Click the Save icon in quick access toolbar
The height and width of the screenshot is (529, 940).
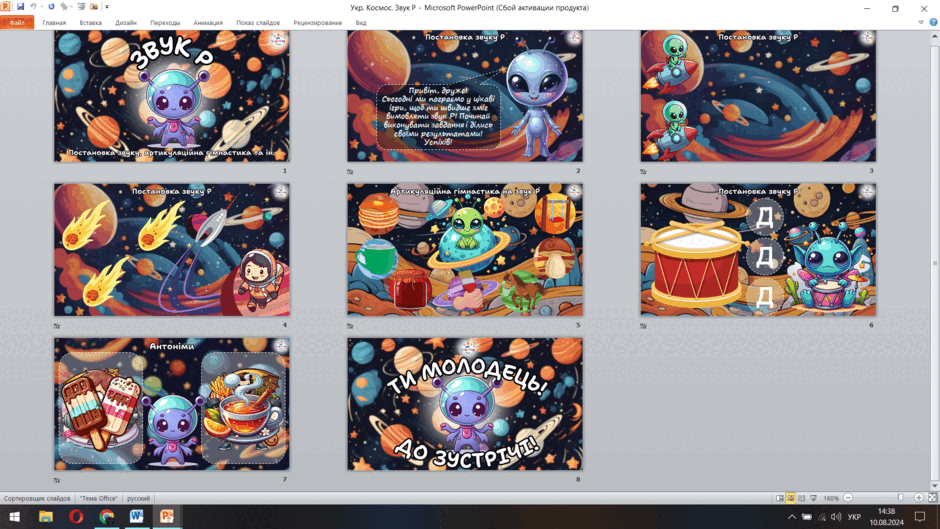pos(20,7)
